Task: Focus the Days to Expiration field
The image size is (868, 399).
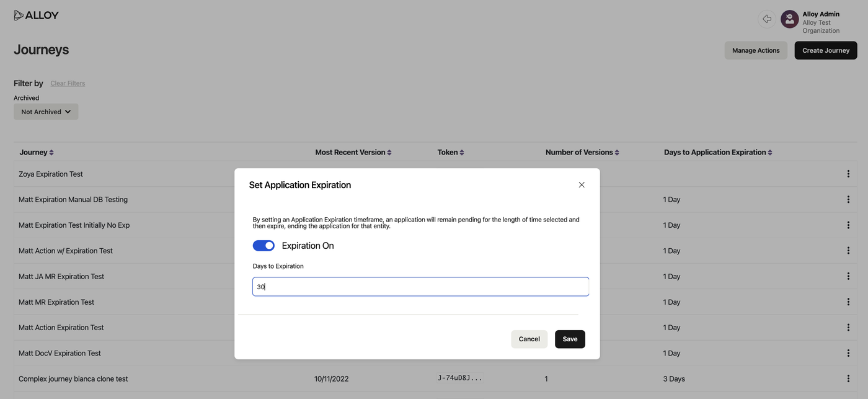Action: (420, 287)
